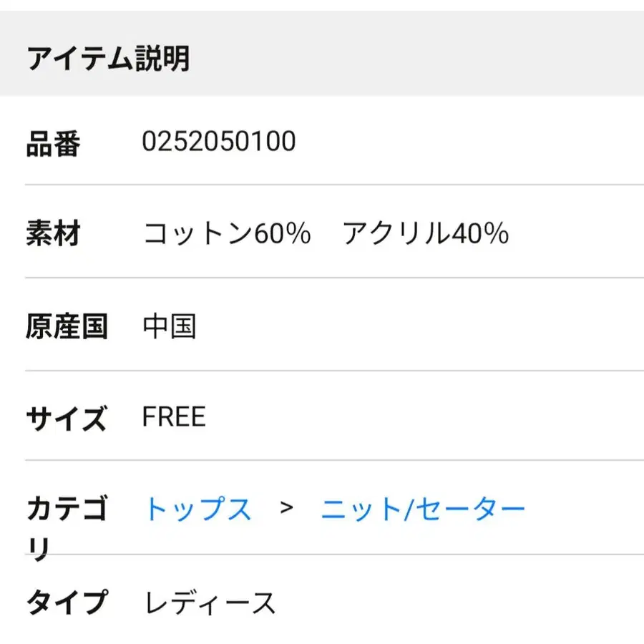Click the サイズ row label
644x644 pixels.
67,417
